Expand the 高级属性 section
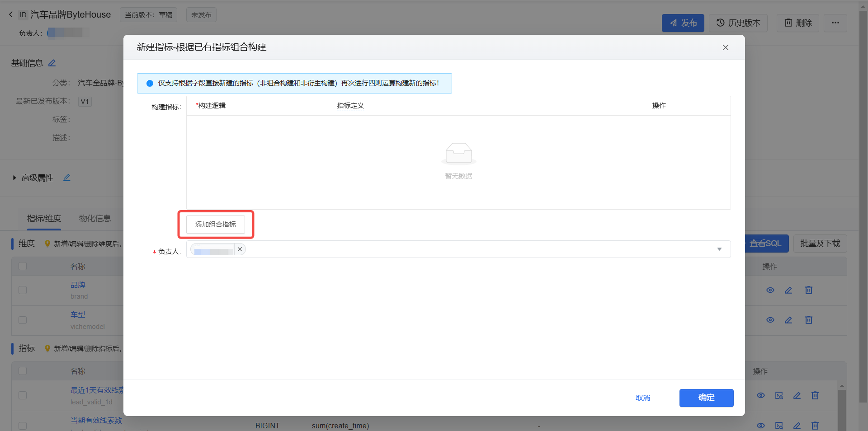 [14, 178]
